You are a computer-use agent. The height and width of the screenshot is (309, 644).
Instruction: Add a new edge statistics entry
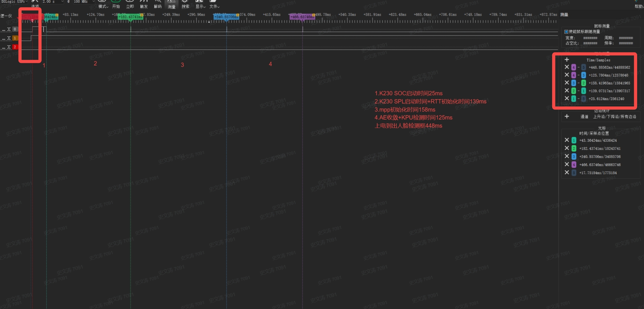[567, 117]
